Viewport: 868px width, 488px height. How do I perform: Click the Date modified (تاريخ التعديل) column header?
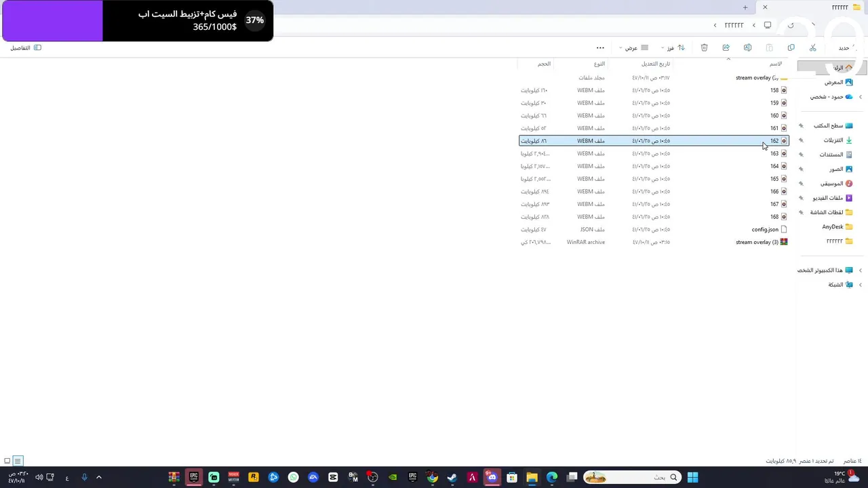(656, 64)
